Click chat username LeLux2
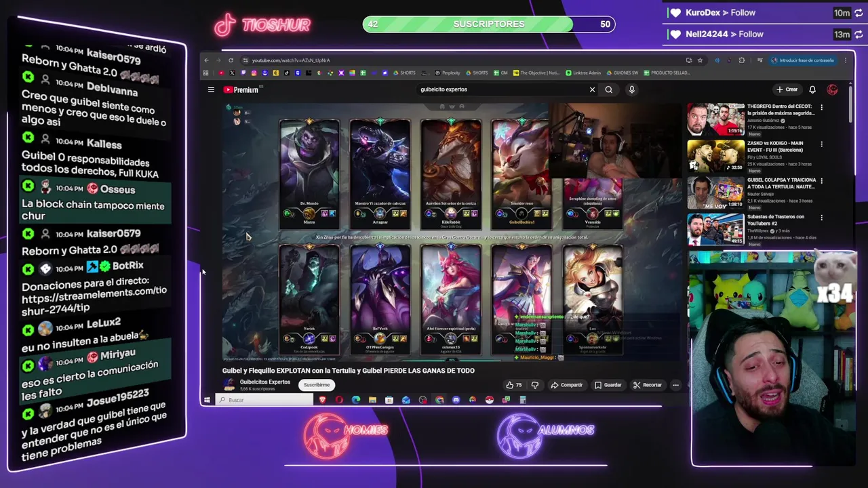The width and height of the screenshot is (868, 488). tap(104, 324)
